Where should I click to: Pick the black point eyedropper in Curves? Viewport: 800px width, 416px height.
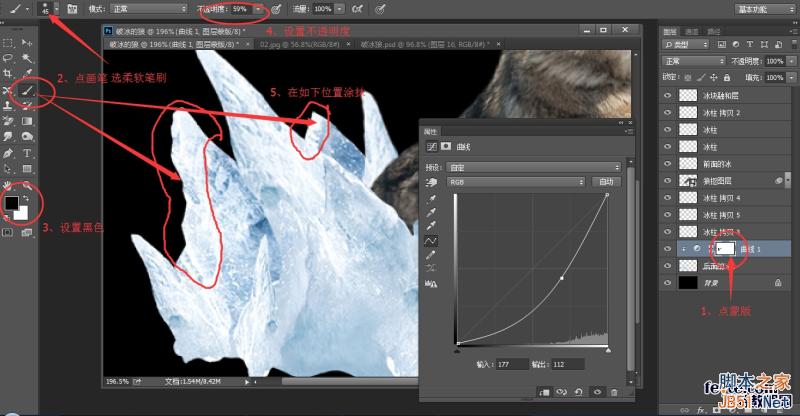point(431,199)
